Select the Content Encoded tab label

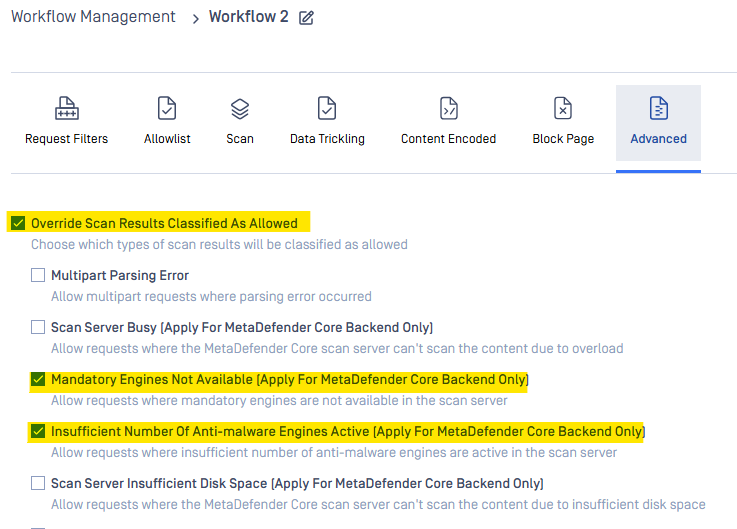pos(448,139)
